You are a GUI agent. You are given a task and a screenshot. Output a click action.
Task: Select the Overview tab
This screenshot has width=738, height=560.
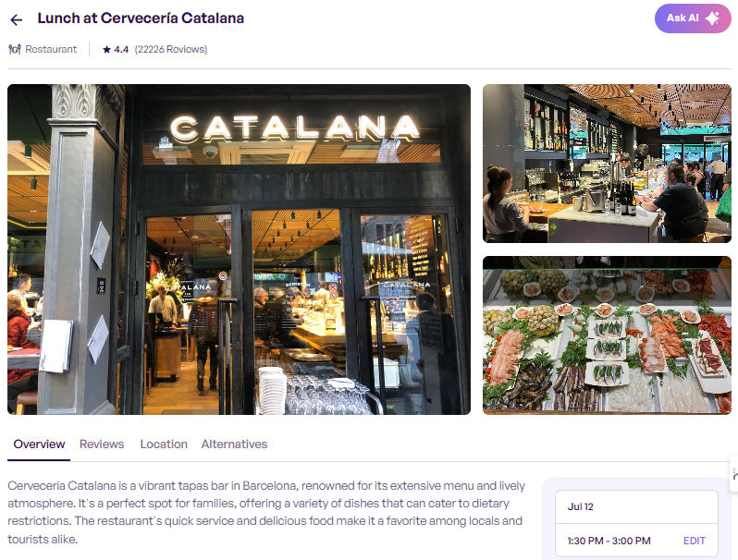[39, 444]
